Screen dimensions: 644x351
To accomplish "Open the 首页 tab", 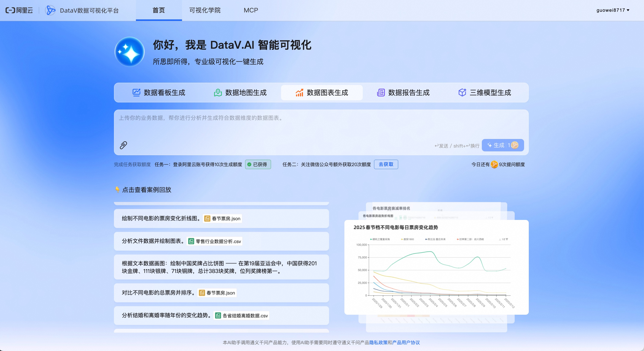I will [159, 10].
